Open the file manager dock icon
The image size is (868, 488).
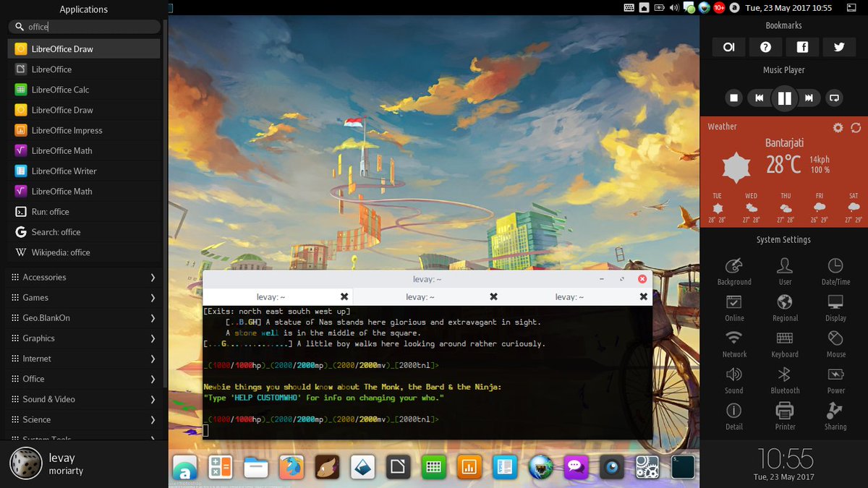click(x=255, y=468)
